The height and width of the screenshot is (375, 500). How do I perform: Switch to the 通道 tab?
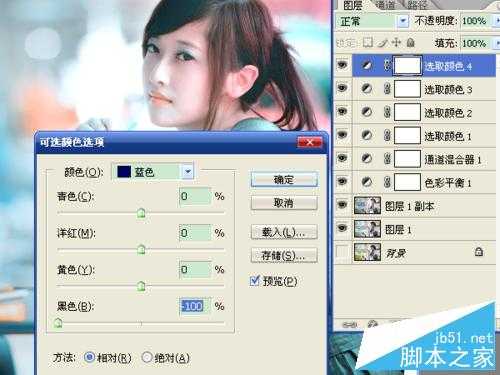coord(385,5)
